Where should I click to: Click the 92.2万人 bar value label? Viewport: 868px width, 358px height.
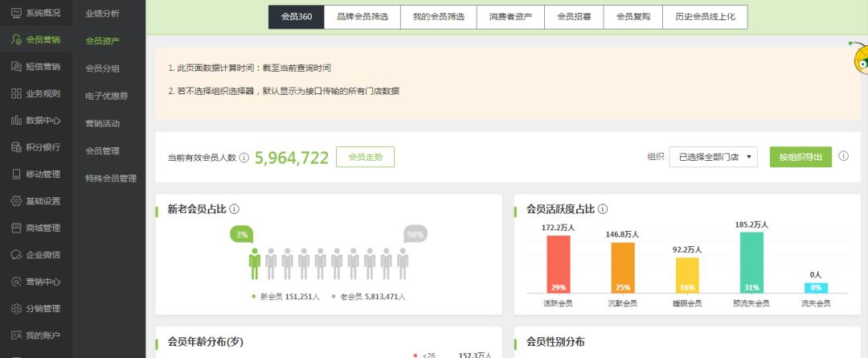coord(687,250)
